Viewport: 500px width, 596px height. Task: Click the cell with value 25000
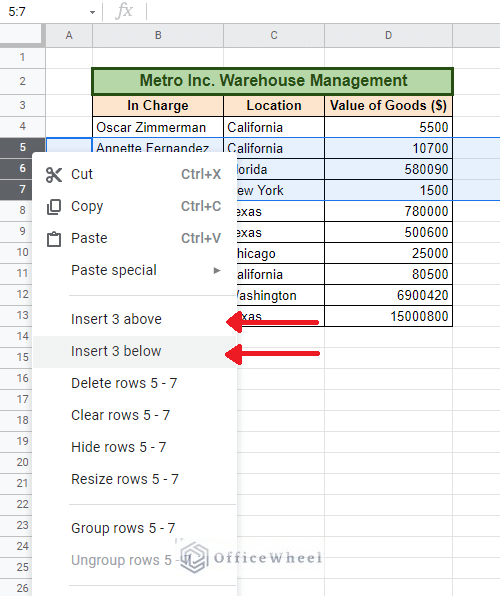click(x=388, y=253)
